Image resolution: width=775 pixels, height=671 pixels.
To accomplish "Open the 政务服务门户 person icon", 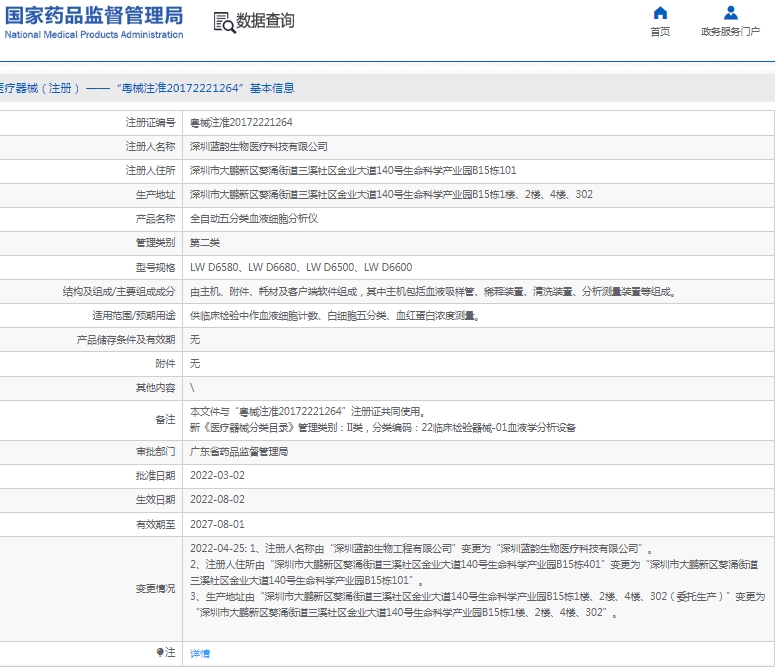I will click(730, 13).
